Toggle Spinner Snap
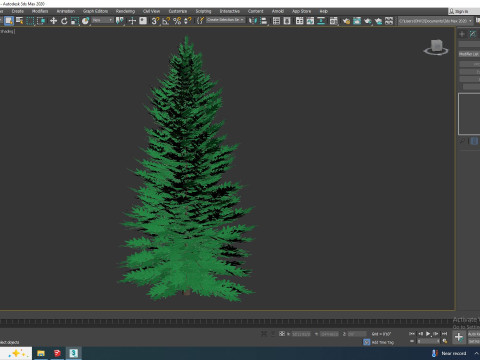Viewport: 480px width, 360px height. (188, 21)
